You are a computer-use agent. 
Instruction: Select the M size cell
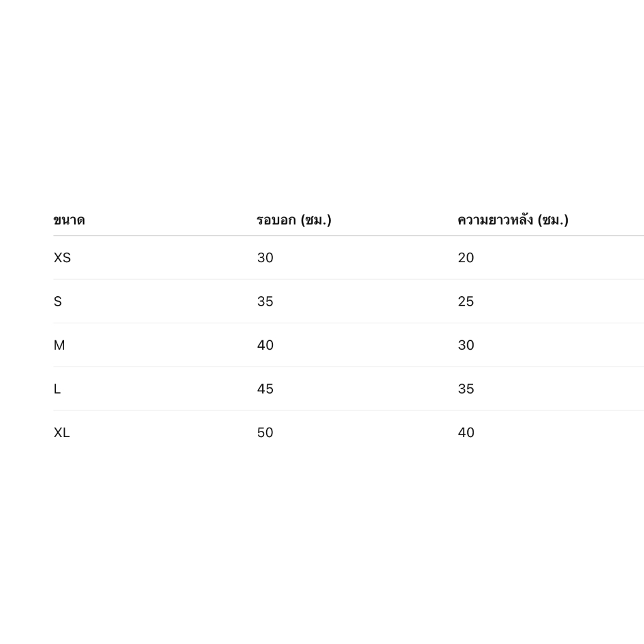59,345
